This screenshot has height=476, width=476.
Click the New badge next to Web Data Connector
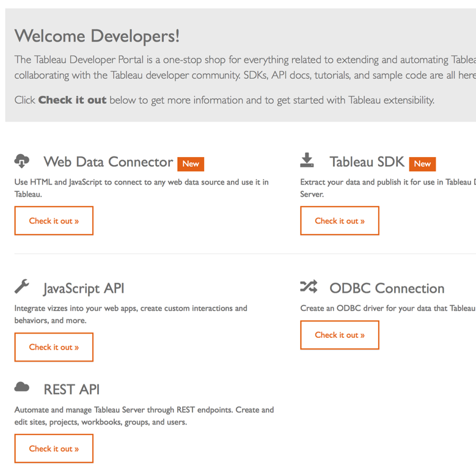click(191, 164)
